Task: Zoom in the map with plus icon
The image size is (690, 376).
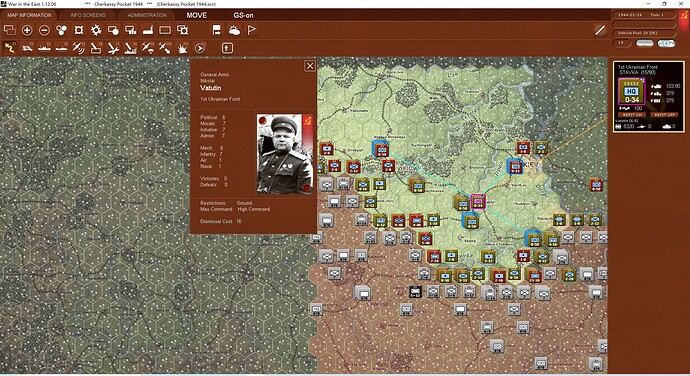Action: (27, 30)
